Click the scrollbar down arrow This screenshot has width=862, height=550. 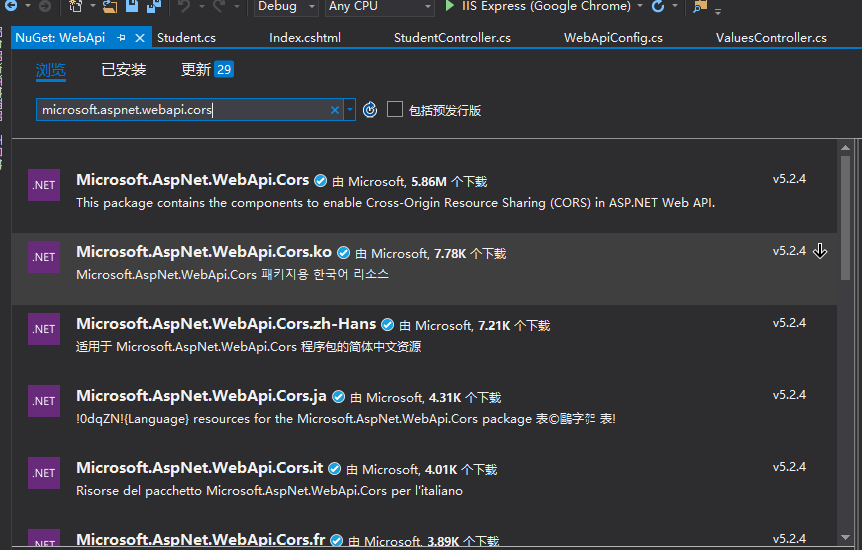pos(846,538)
